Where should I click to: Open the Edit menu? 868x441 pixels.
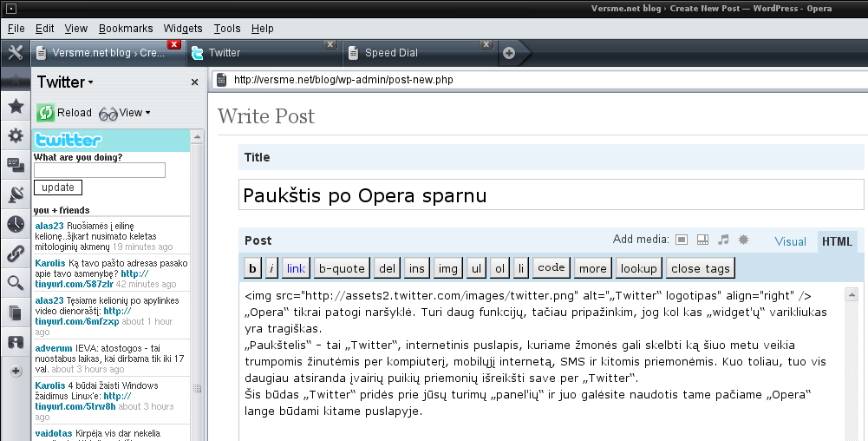[x=44, y=29]
